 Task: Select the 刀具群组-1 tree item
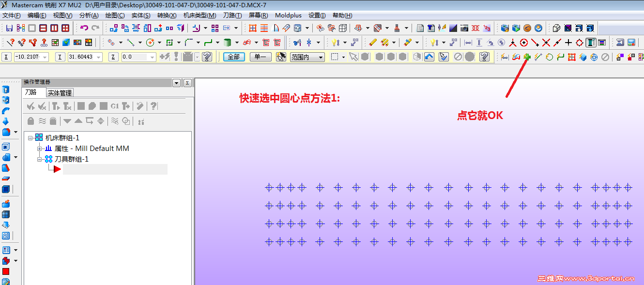tap(71, 159)
